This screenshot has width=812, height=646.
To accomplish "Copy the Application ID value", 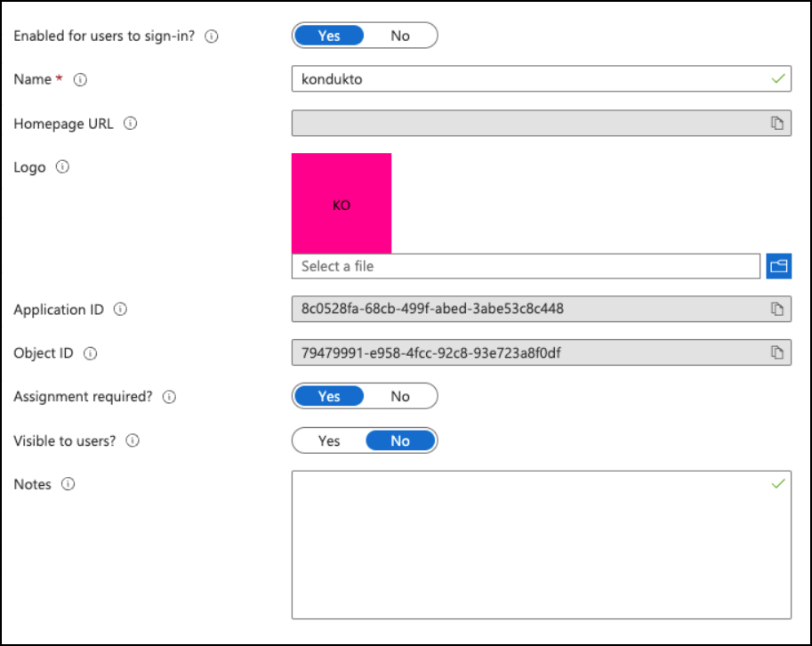I will pyautogui.click(x=777, y=310).
